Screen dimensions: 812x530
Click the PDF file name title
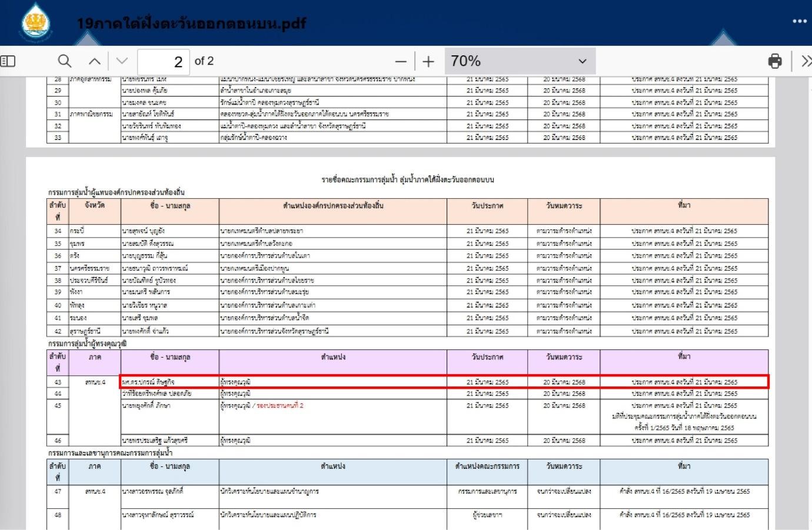pos(191,24)
